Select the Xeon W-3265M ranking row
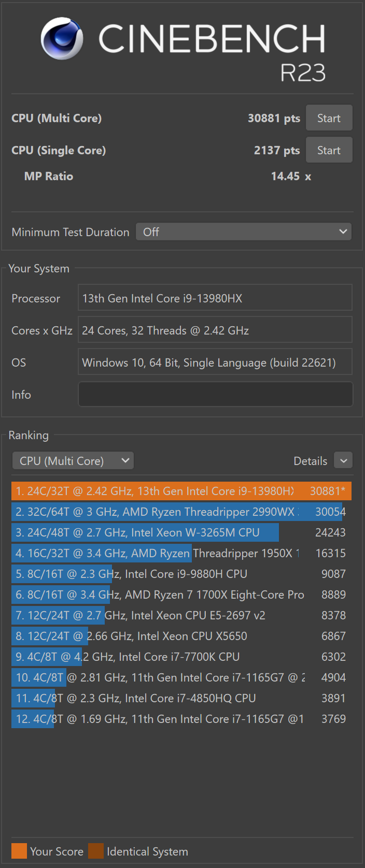Image resolution: width=365 pixels, height=868 pixels. (x=181, y=532)
